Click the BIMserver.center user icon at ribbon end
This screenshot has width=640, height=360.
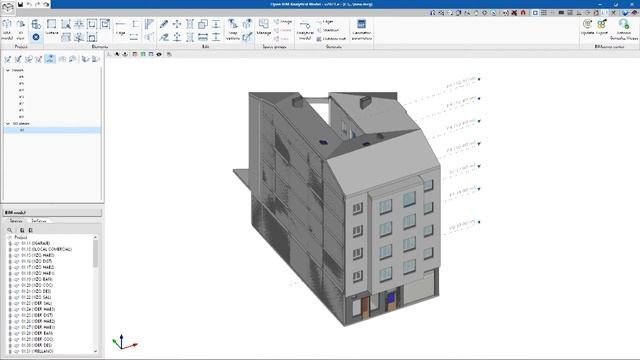click(624, 29)
